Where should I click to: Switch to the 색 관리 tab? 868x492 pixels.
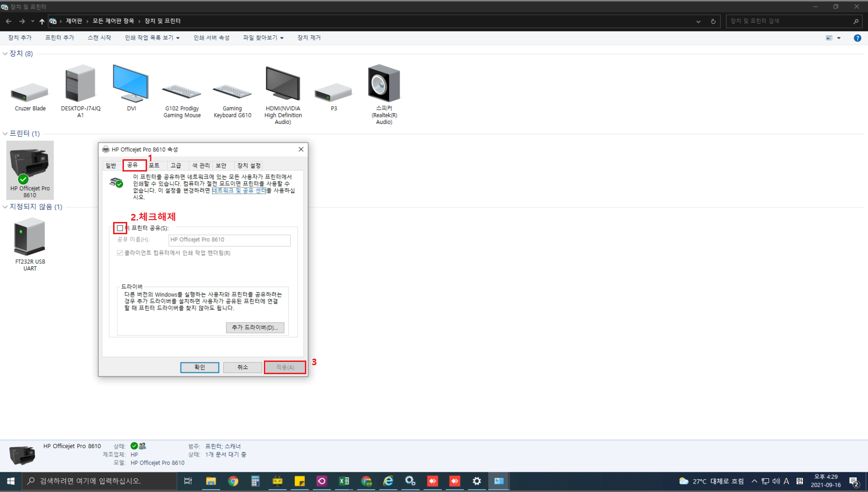[201, 165]
